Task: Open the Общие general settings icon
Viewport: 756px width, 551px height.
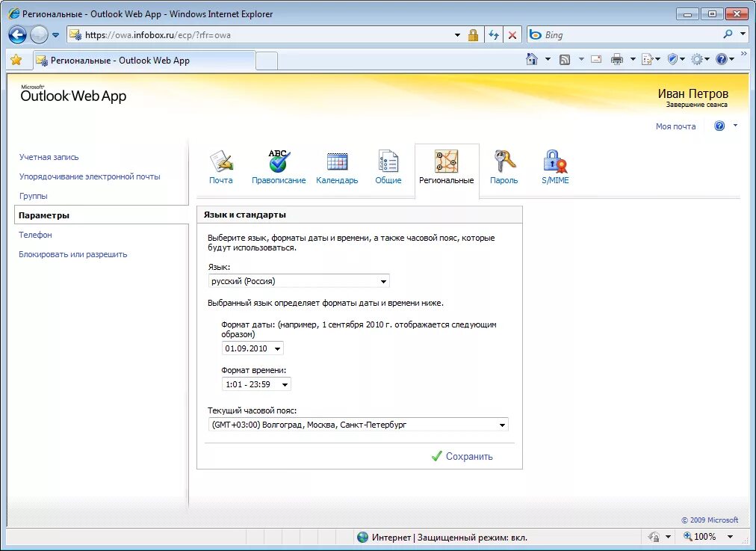Action: coord(388,167)
